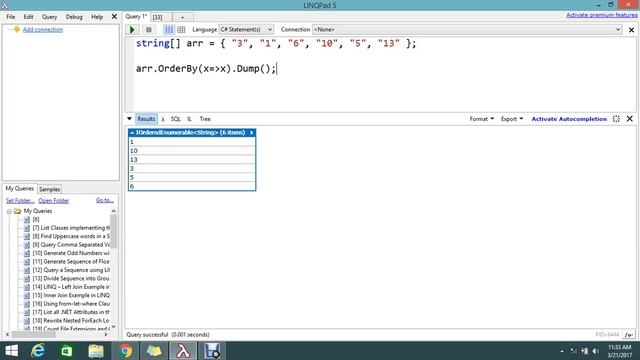The image size is (640, 360).
Task: Click Activate premium features link
Action: coord(602,15)
